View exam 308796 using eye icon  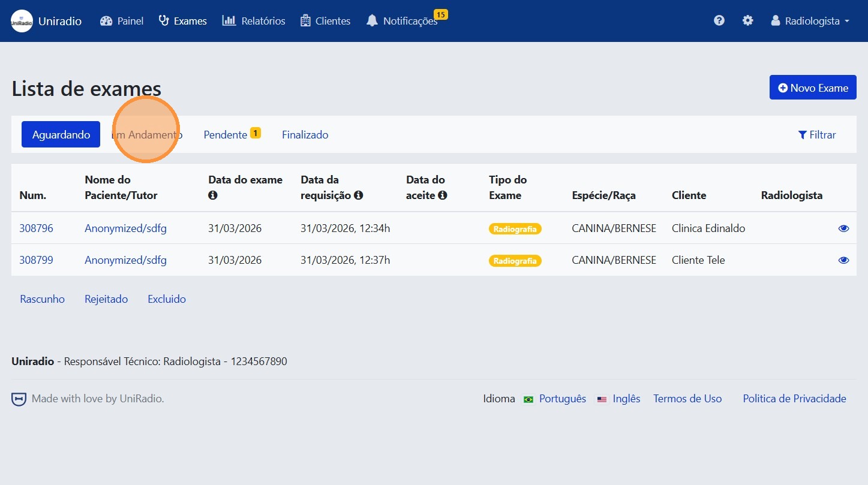point(843,228)
